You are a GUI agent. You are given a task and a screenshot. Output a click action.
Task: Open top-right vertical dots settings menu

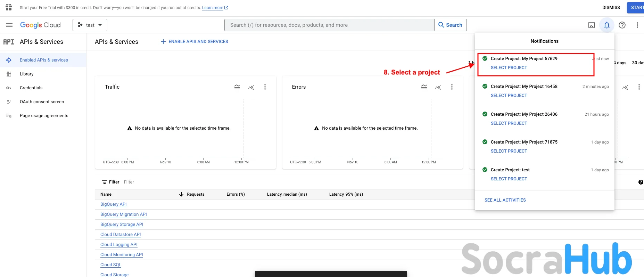tap(637, 25)
